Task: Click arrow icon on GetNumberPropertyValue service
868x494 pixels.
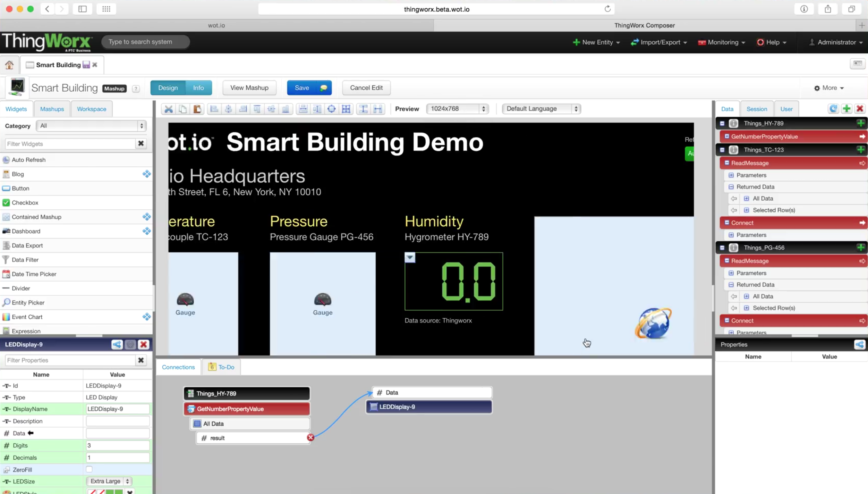Action: pyautogui.click(x=862, y=136)
